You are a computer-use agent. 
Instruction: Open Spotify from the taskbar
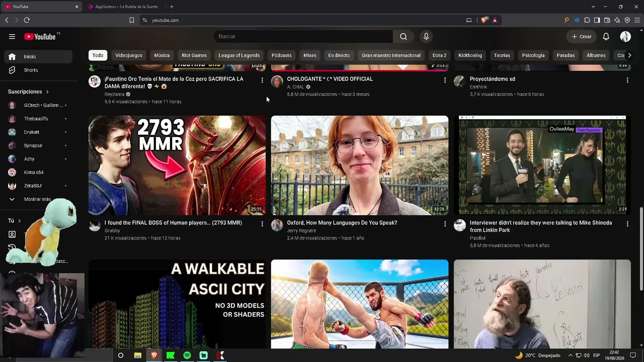point(187,355)
